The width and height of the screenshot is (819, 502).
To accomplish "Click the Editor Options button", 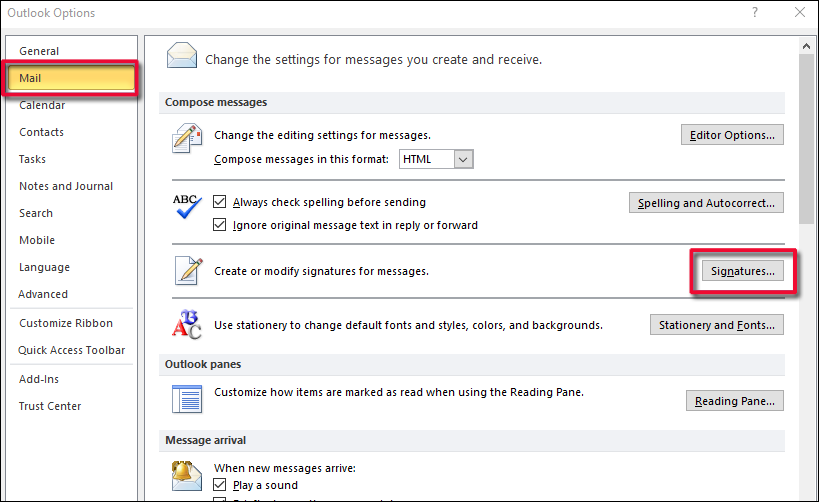I will click(732, 135).
